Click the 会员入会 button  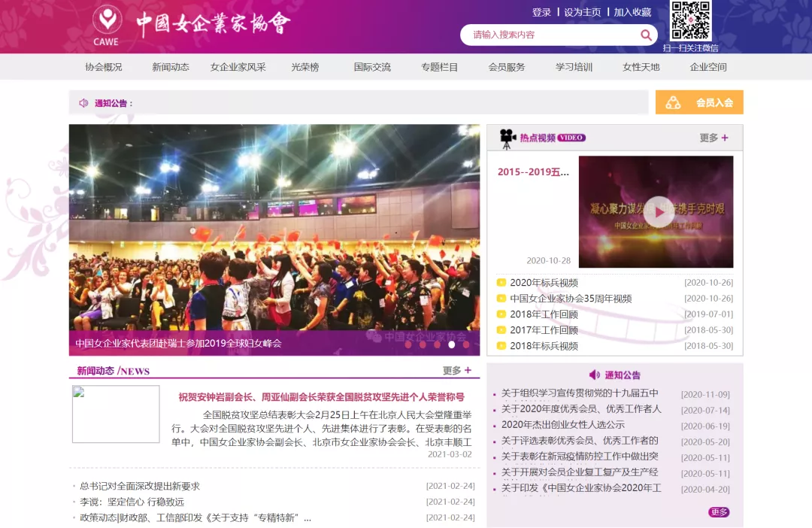tap(699, 102)
